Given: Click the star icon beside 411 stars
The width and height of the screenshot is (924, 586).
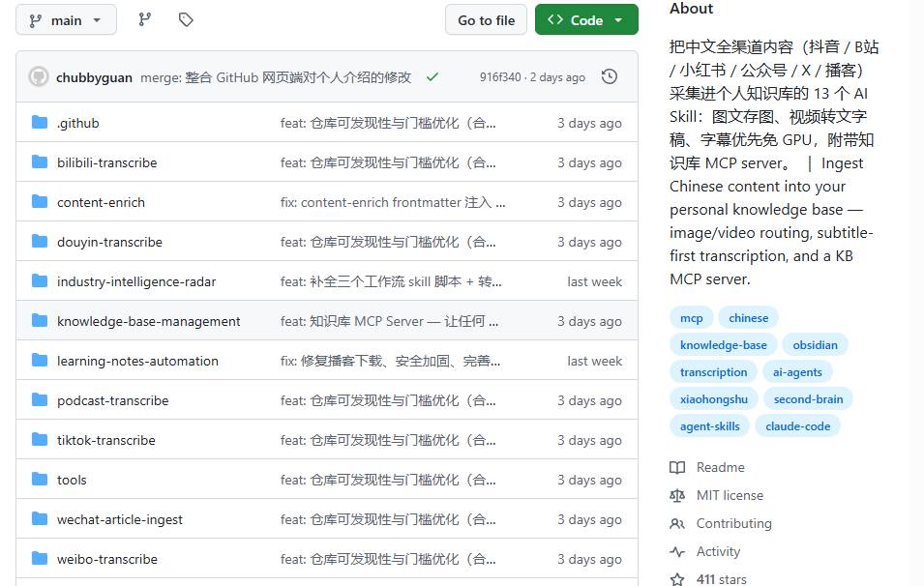Looking at the screenshot, I should pos(677,579).
